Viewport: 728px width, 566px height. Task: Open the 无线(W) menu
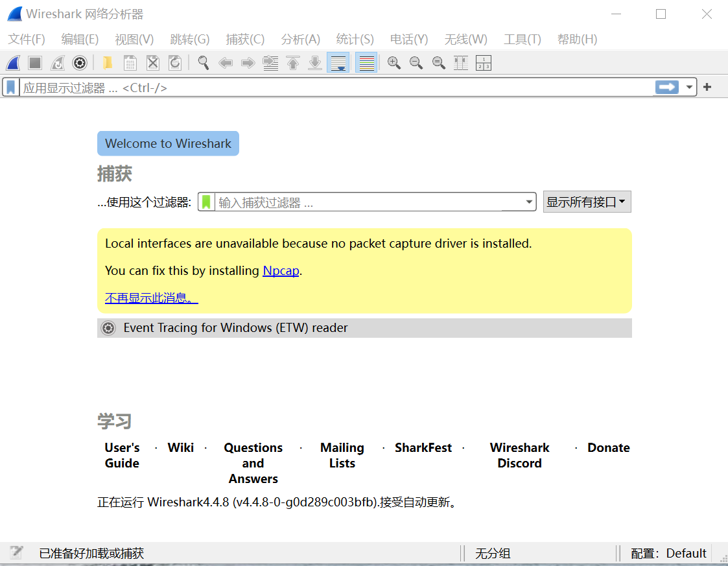click(x=465, y=39)
